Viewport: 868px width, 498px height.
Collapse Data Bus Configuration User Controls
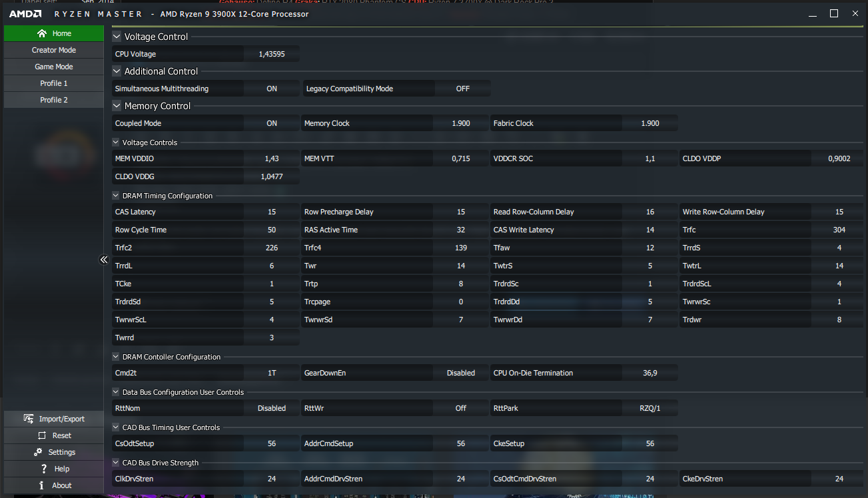tap(116, 392)
